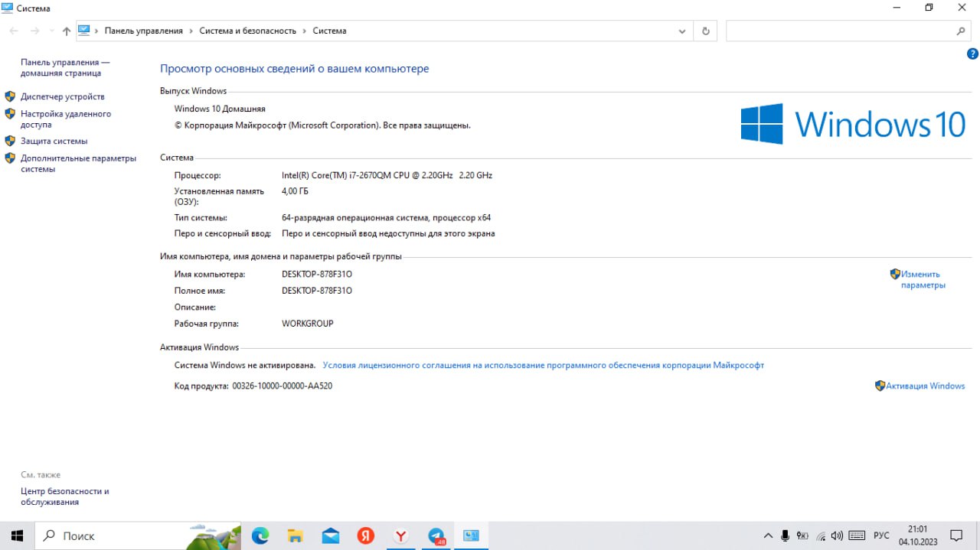Open the Wi-Fi network tray icon
Screen dimensions: 980x550
[821, 535]
